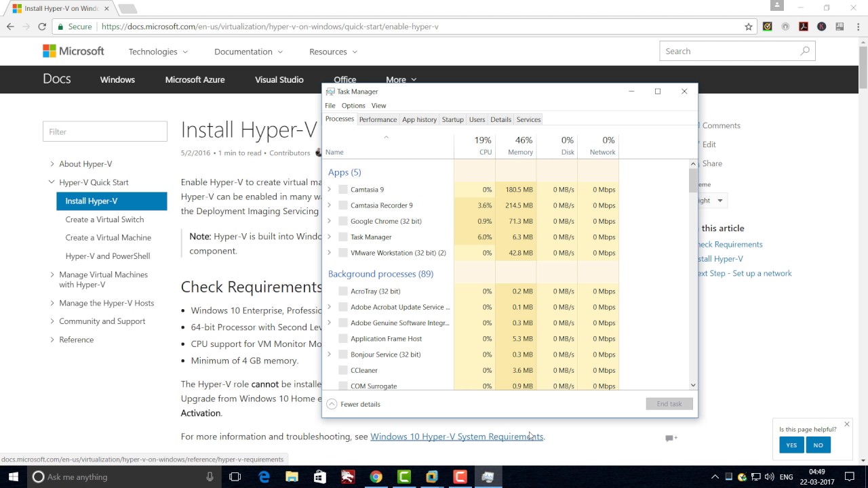Image resolution: width=868 pixels, height=488 pixels.
Task: Open the Options menu in Task Manager
Action: pyautogui.click(x=353, y=106)
